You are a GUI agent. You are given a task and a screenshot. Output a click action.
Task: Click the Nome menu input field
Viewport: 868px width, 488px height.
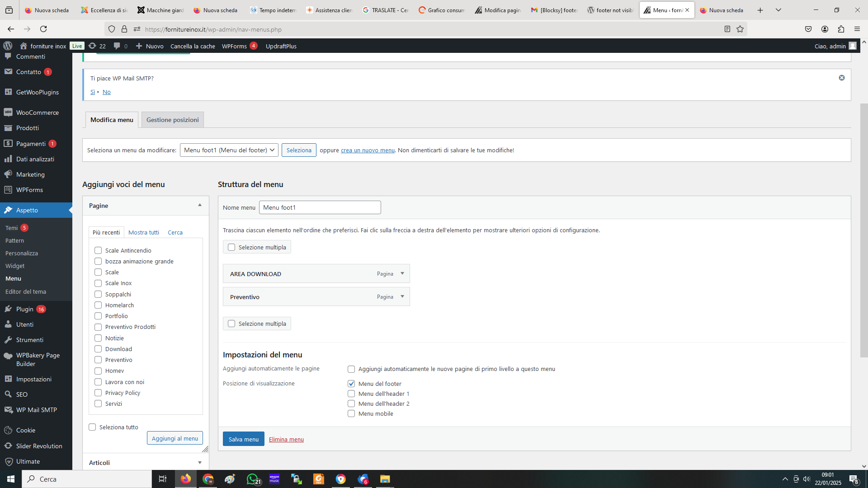pyautogui.click(x=320, y=207)
